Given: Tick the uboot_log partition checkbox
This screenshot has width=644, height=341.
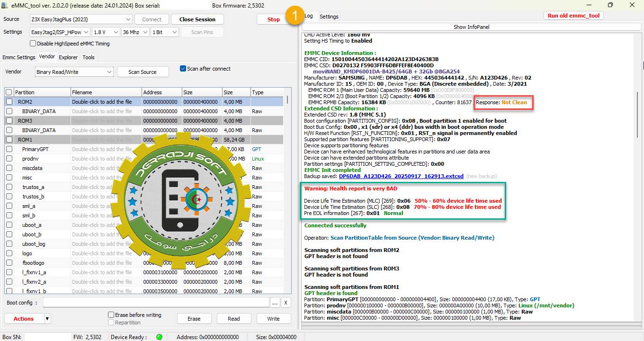Looking at the screenshot, I should 9,244.
